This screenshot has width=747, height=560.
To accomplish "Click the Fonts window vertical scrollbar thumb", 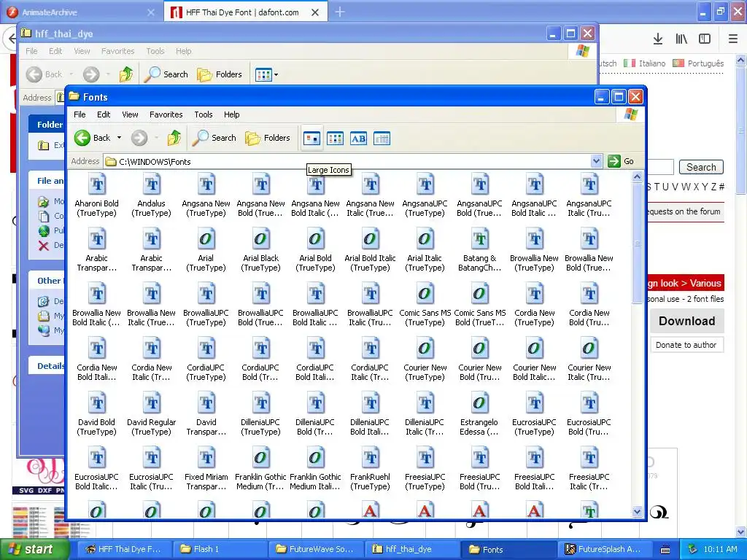I will click(x=637, y=244).
